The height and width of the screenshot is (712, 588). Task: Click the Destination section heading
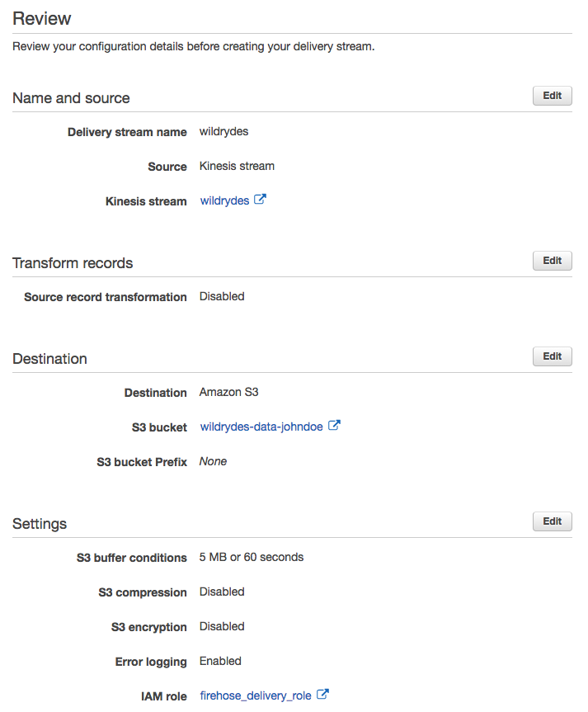pyautogui.click(x=50, y=359)
